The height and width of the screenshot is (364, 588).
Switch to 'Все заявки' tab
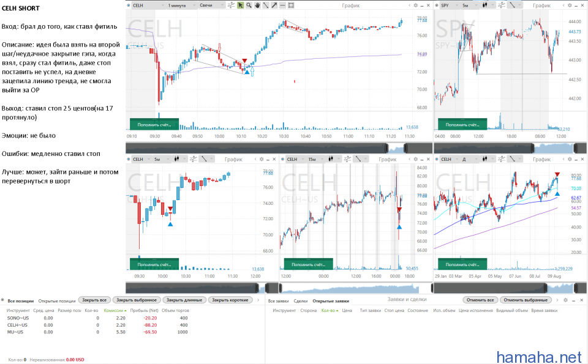[x=279, y=301]
